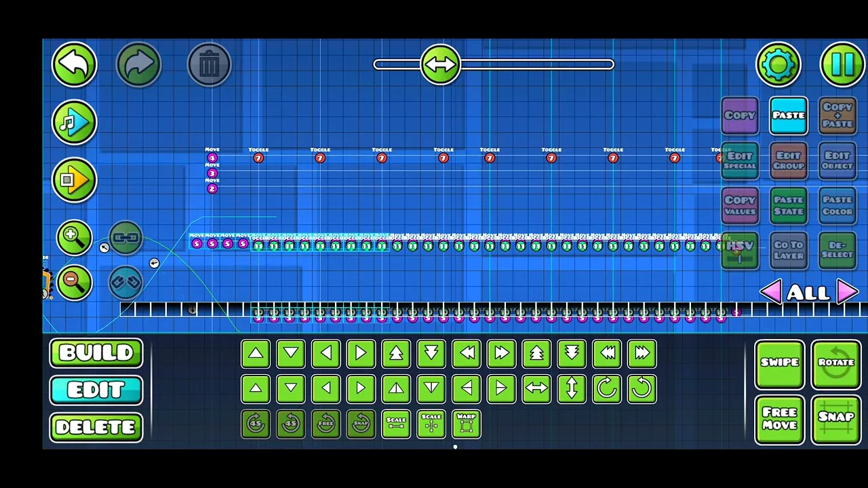The height and width of the screenshot is (488, 868).
Task: Click Paste Color button
Action: 837,205
